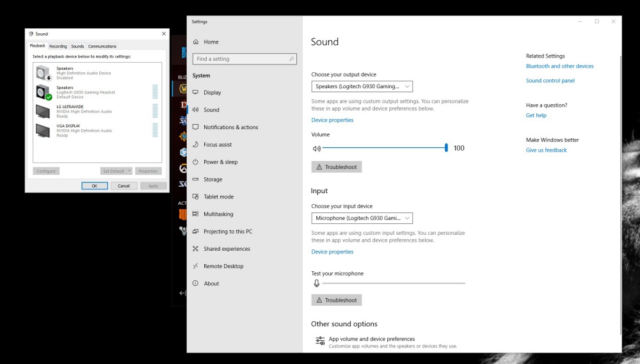Click the Tablet mode icon
Screen dimensions: 640x364
point(195,196)
